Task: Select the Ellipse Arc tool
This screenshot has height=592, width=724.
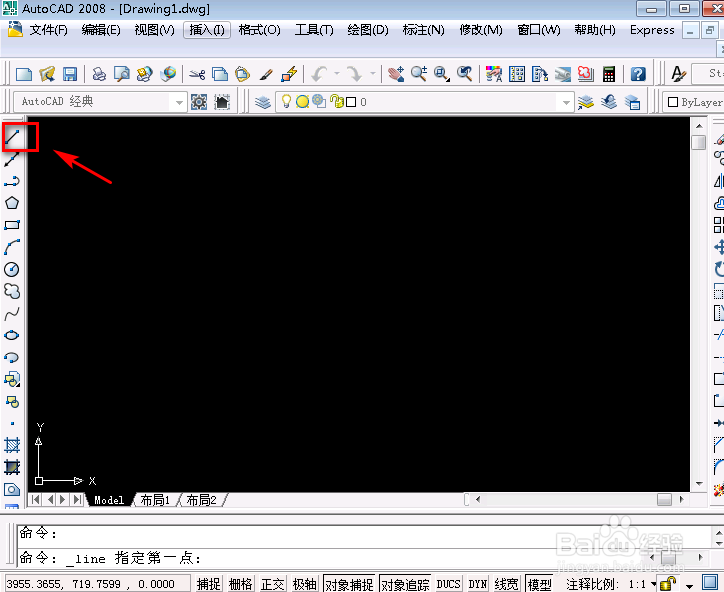Action: [x=12, y=357]
